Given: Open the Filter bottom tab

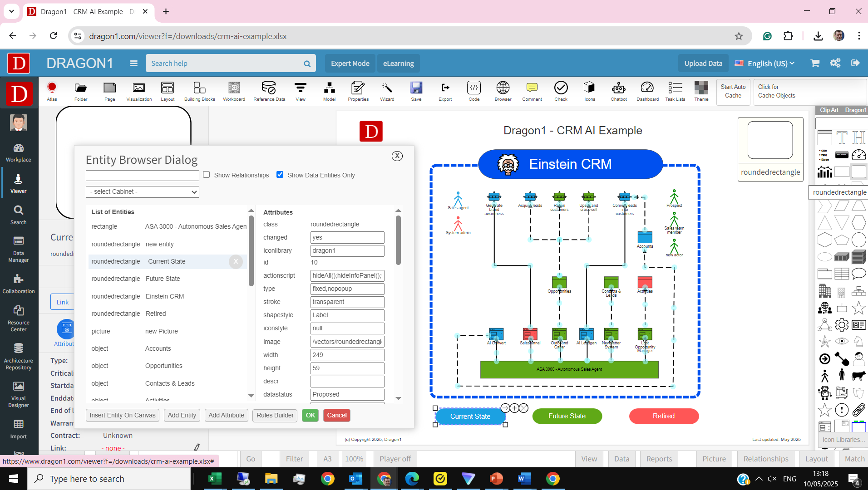Looking at the screenshot, I should point(294,459).
